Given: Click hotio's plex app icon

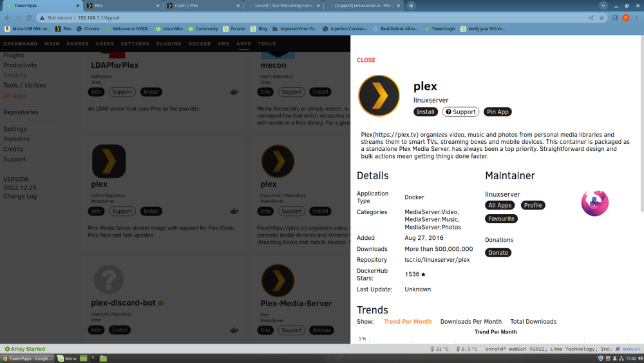Looking at the screenshot, I should coord(109,161).
